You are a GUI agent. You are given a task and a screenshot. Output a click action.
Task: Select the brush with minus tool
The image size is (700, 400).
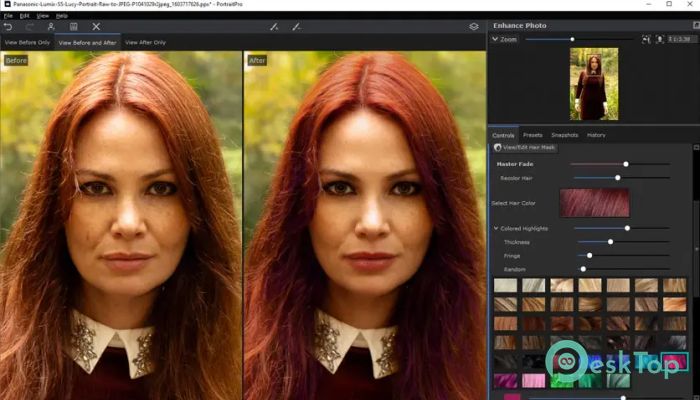(x=297, y=27)
